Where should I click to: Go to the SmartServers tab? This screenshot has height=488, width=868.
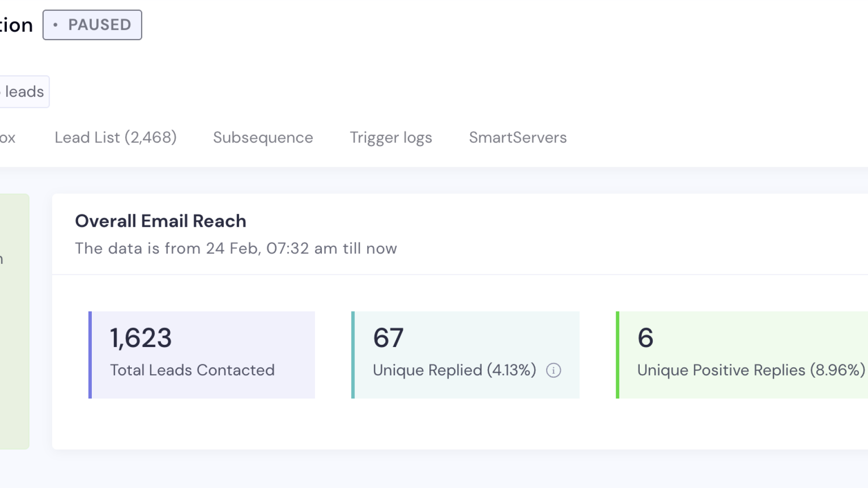tap(518, 137)
